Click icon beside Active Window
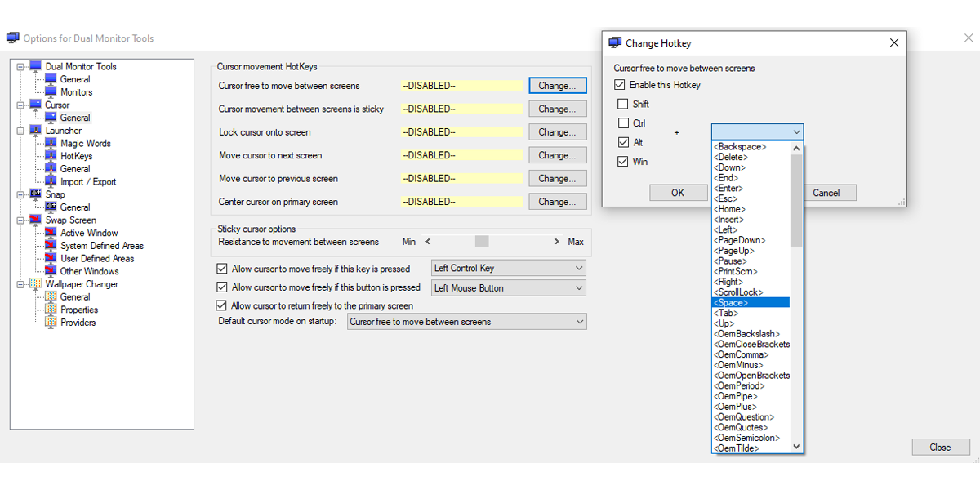Viewport: 980px width, 490px height. tap(51, 233)
